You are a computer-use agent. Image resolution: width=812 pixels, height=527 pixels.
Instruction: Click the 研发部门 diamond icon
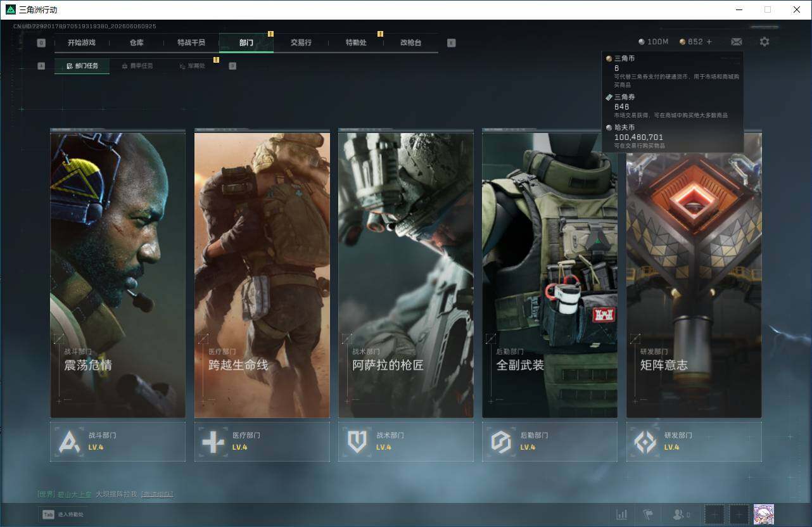[x=645, y=441]
